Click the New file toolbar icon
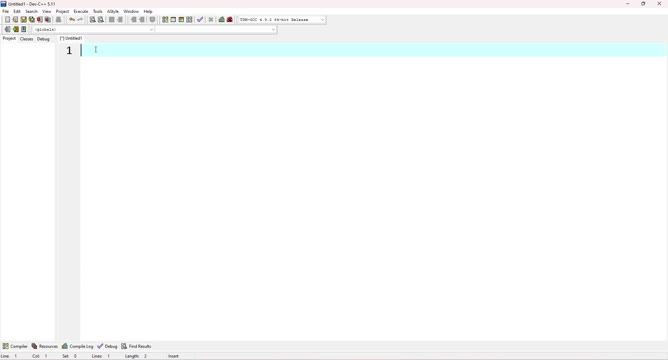The height and width of the screenshot is (360, 668). click(x=7, y=20)
